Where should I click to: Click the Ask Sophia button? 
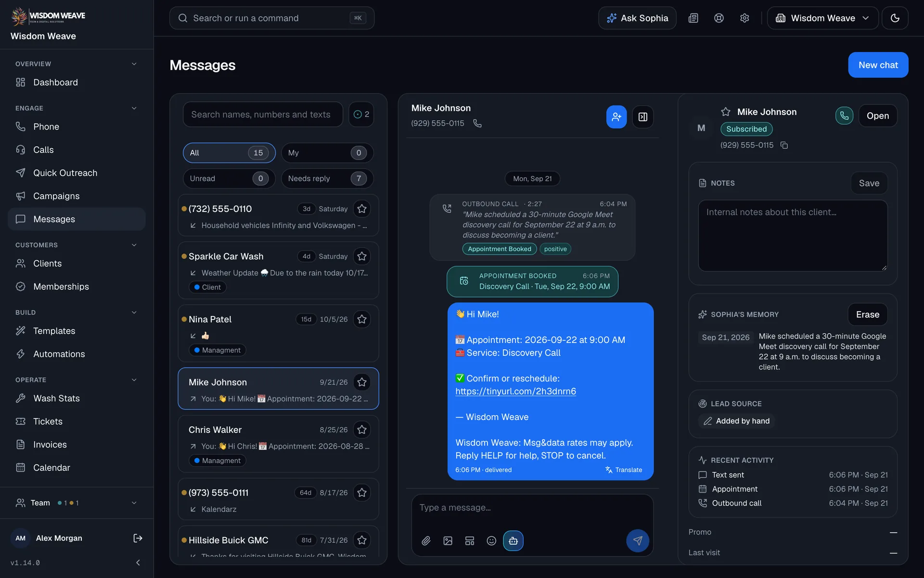pos(637,18)
